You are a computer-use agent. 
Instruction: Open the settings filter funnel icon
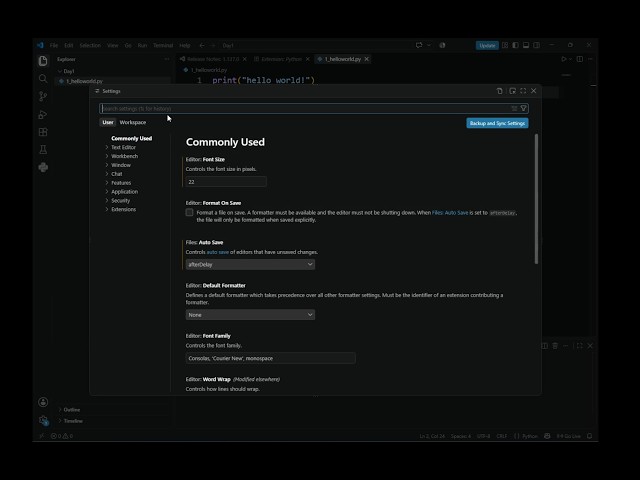[523, 108]
